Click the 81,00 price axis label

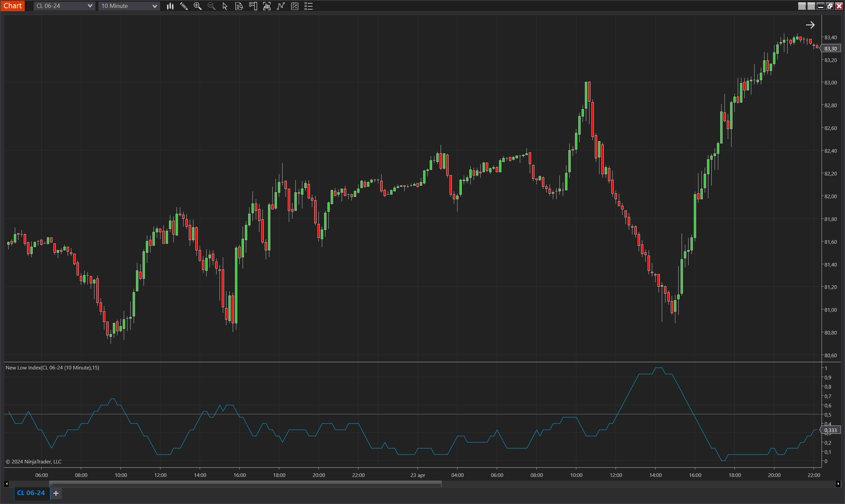tap(830, 310)
